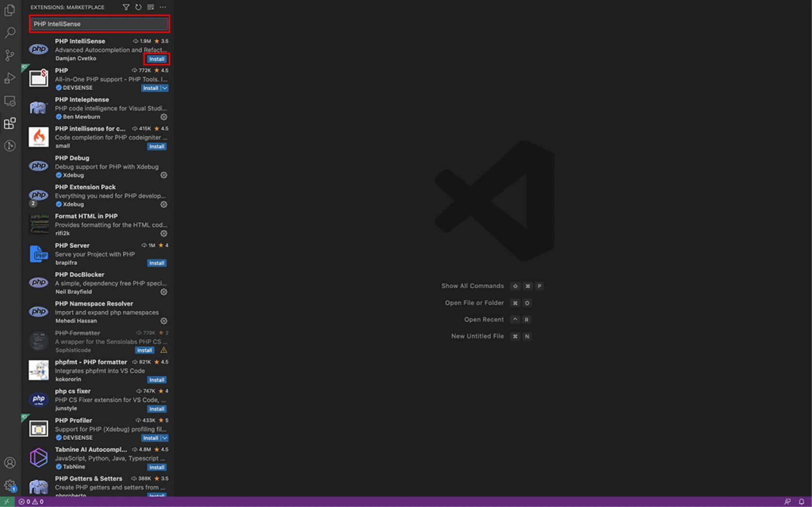
Task: Open Git Graph icon in activity bar
Action: (x=10, y=146)
